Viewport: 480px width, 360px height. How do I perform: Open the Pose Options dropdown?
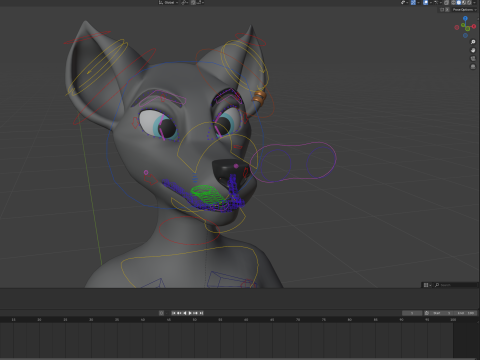[465, 10]
